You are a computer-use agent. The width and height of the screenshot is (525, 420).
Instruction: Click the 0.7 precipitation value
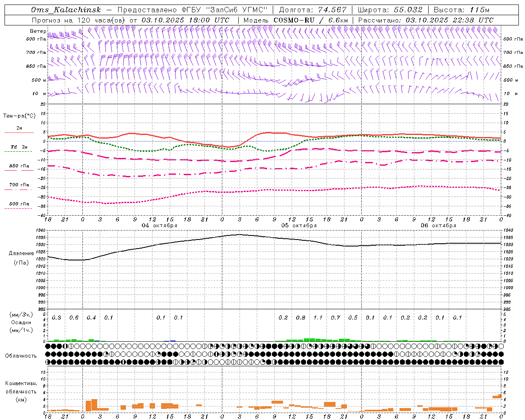tap(336, 317)
